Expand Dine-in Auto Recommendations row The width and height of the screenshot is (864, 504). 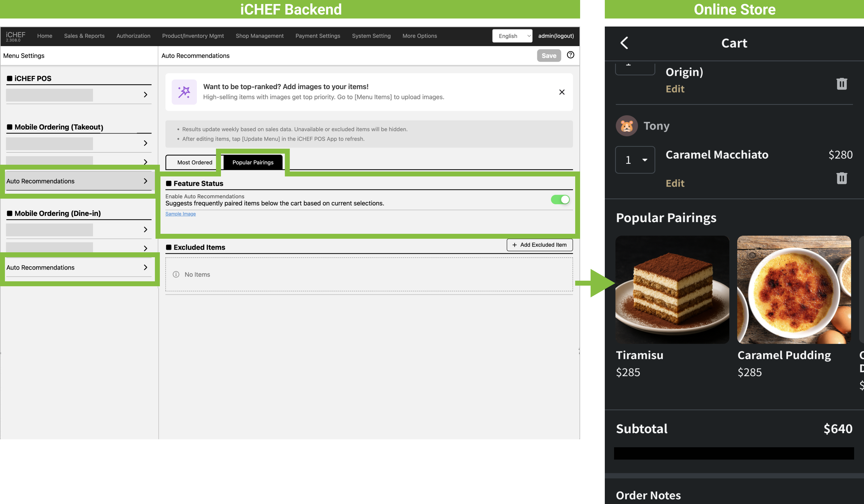tap(78, 267)
